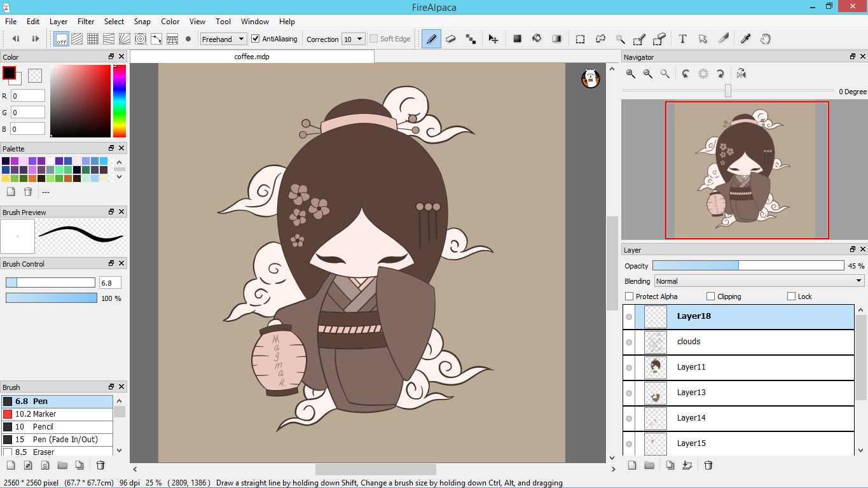868x488 pixels.
Task: Select the Pencil brush
Action: (57, 426)
